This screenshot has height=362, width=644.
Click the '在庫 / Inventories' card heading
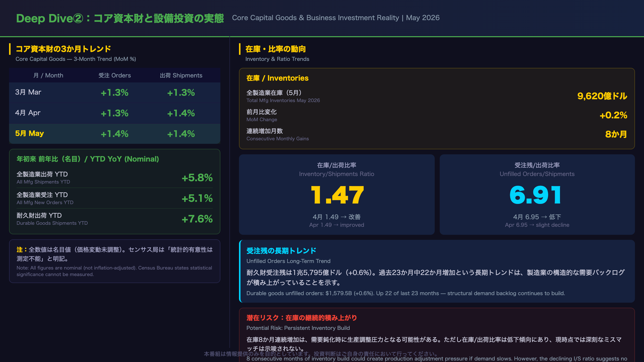point(277,78)
